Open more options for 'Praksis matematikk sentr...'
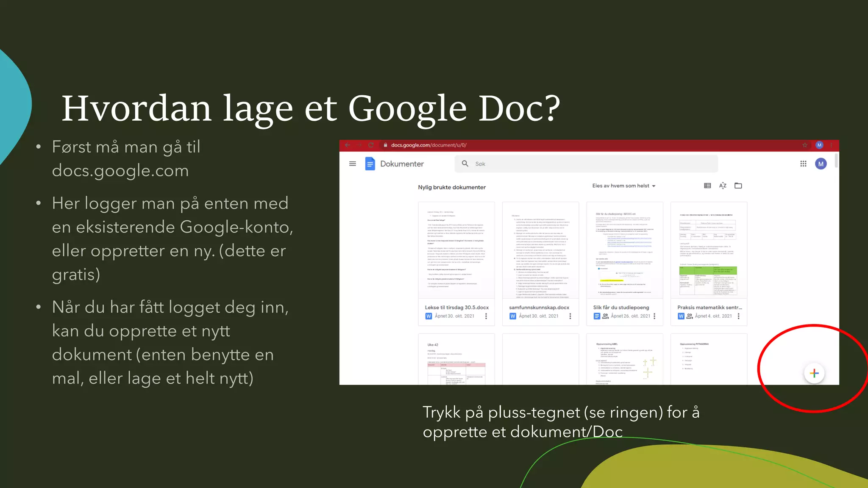This screenshot has height=488, width=868. coord(738,316)
